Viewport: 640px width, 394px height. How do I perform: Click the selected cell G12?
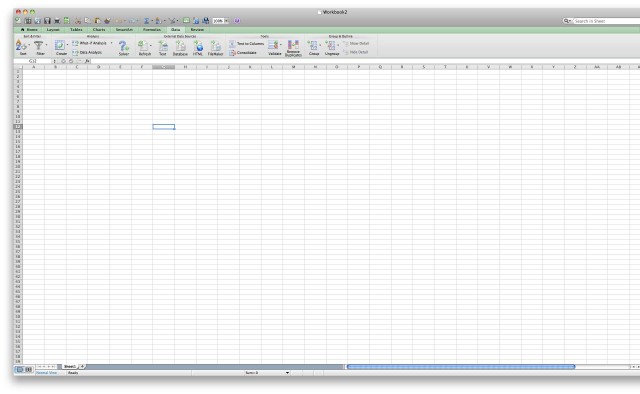point(164,127)
